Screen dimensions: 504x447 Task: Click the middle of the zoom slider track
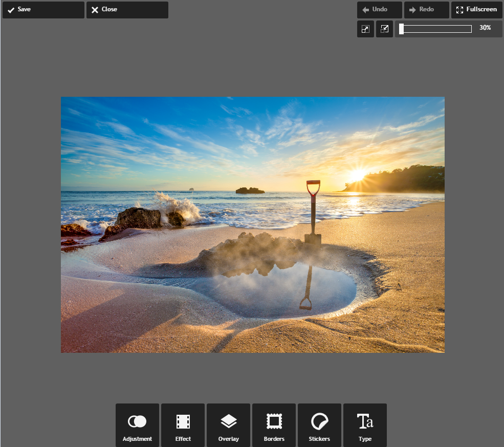pos(435,29)
